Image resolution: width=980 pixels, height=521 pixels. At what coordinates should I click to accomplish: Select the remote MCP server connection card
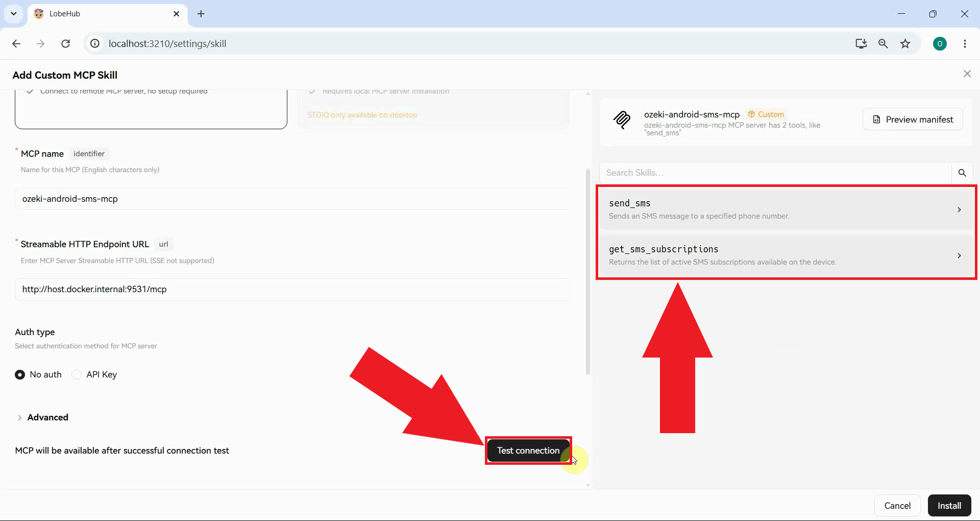click(151, 108)
